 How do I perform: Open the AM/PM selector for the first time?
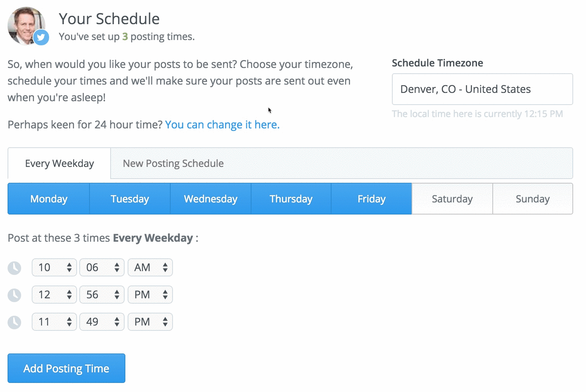coord(150,267)
